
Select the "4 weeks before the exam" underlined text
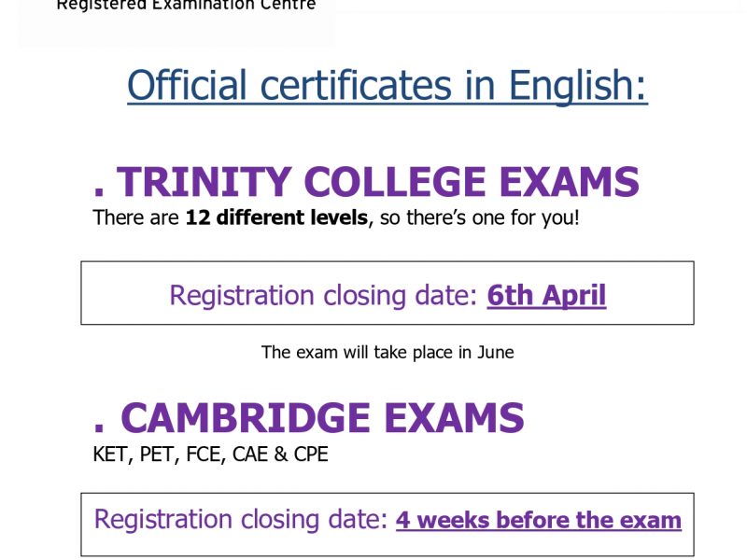539,520
